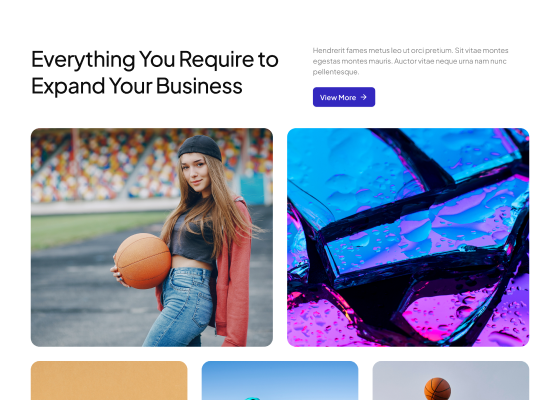Click the "Everything You Require to" heading line
The image size is (560, 400).
pos(155,59)
